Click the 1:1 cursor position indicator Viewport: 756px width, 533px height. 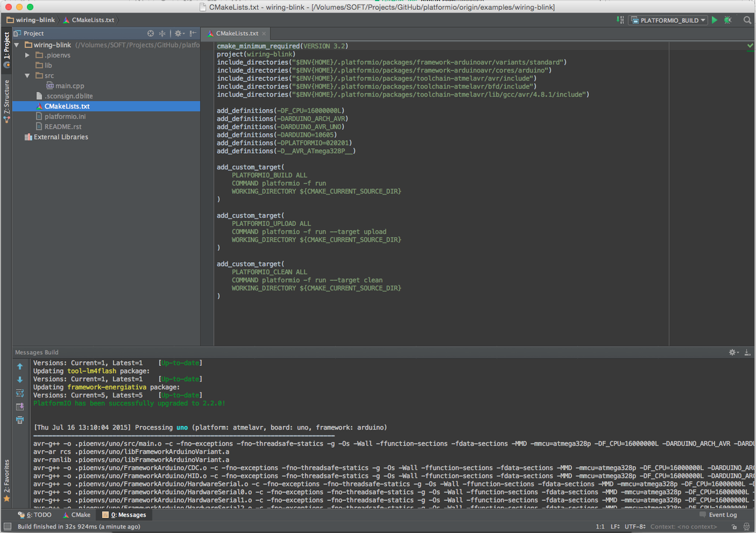coord(600,527)
